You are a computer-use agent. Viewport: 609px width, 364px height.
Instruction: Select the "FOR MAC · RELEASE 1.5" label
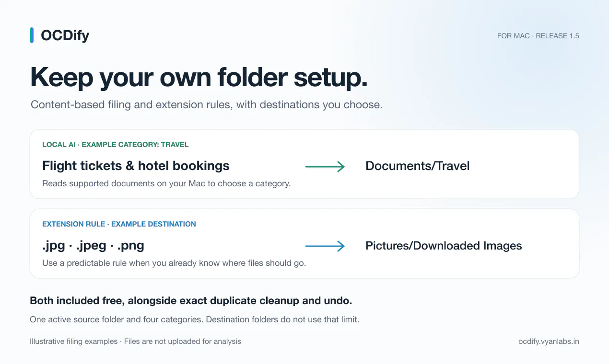pos(538,36)
